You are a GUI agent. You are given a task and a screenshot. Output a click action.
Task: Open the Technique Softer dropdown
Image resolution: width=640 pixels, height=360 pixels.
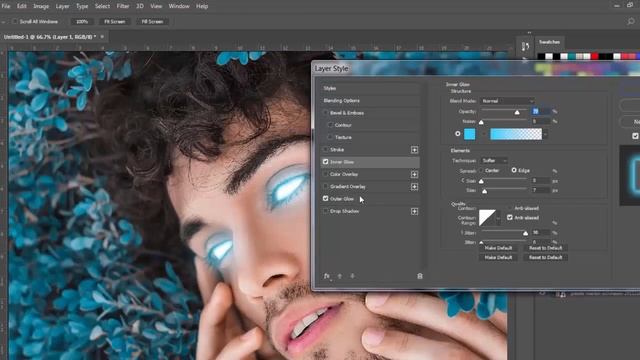coord(494,160)
